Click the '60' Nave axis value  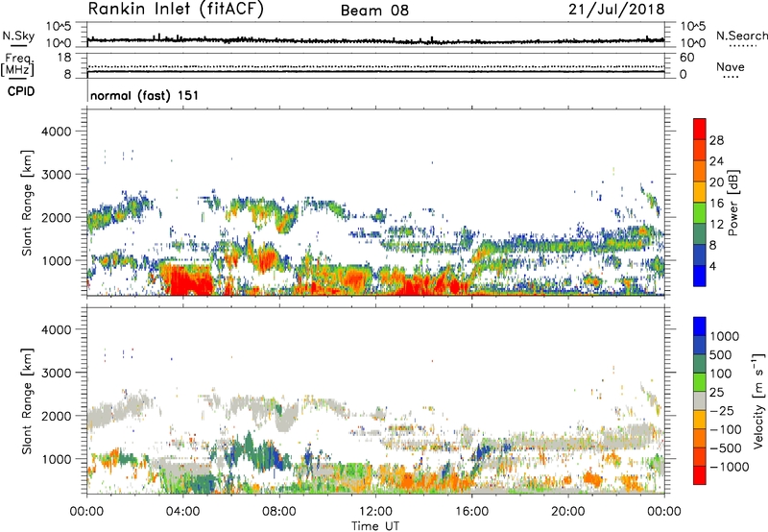pyautogui.click(x=687, y=58)
